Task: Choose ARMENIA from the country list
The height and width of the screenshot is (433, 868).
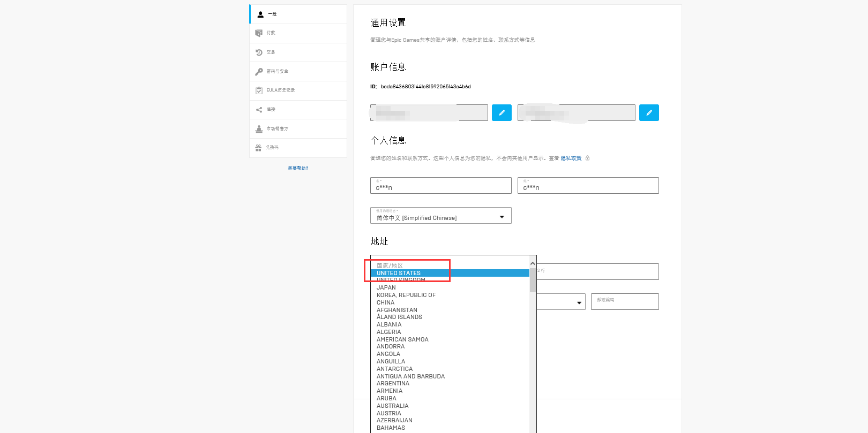Action: click(450, 391)
